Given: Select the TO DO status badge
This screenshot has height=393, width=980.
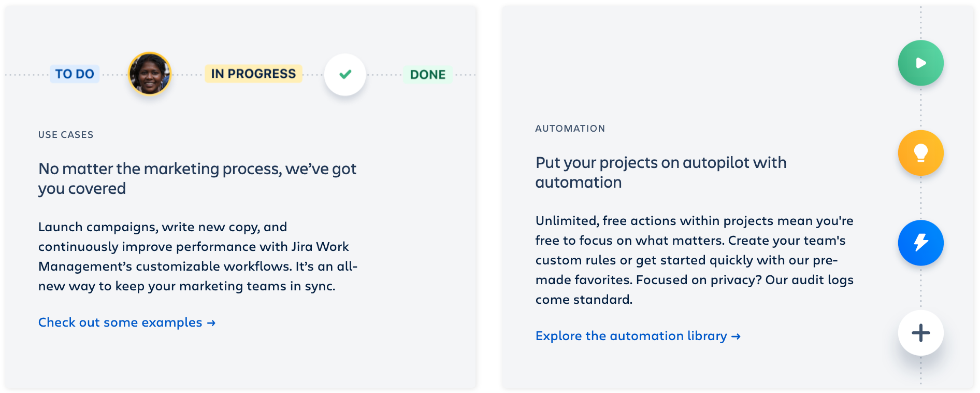Looking at the screenshot, I should [x=75, y=74].
